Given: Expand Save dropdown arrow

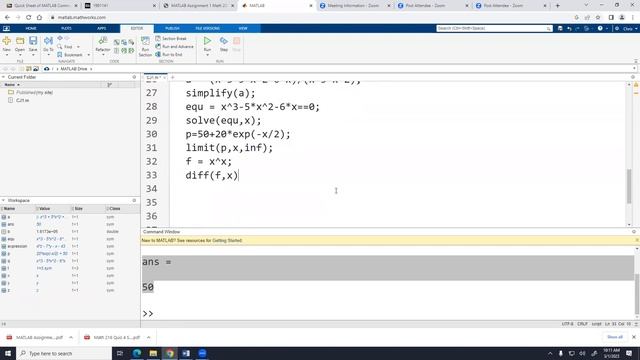Looking at the screenshot, I should click(x=33, y=55).
